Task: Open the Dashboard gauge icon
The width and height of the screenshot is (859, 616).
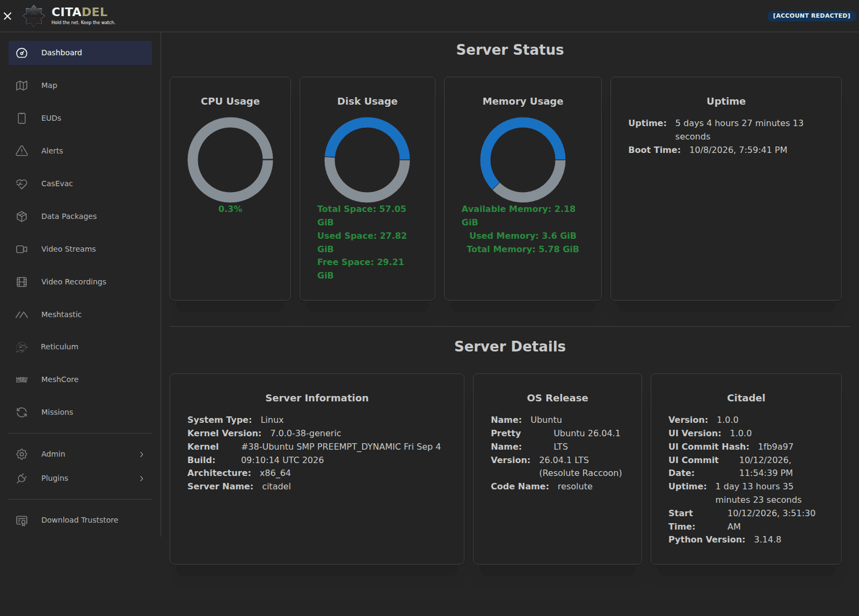Action: tap(21, 53)
